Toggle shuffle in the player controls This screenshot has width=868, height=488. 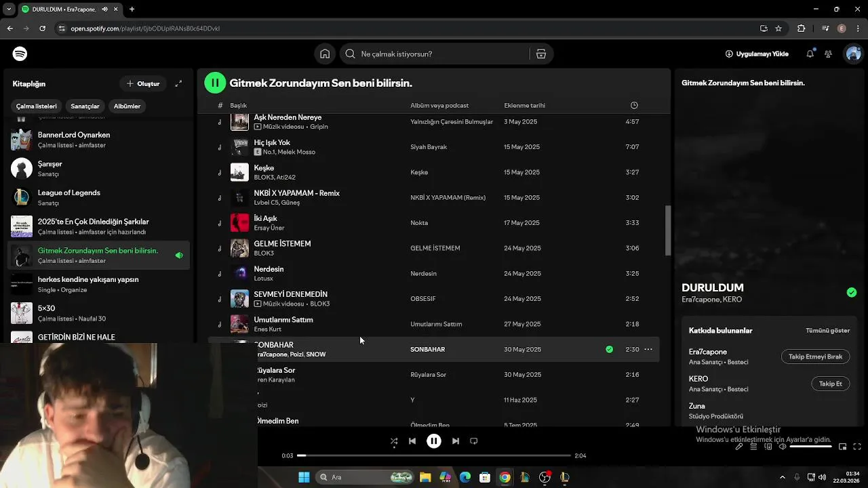point(394,441)
